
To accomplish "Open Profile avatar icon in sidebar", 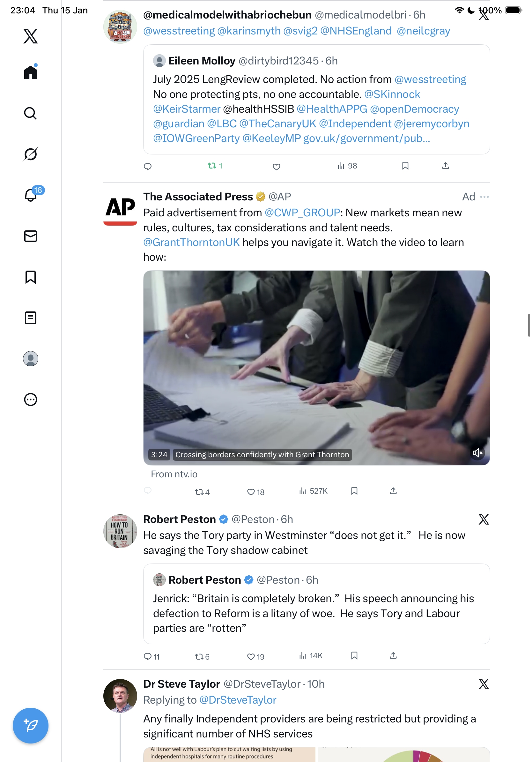I will tap(31, 358).
